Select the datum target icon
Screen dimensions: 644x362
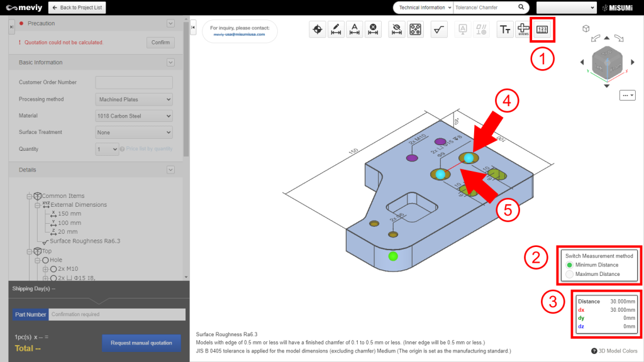point(317,29)
